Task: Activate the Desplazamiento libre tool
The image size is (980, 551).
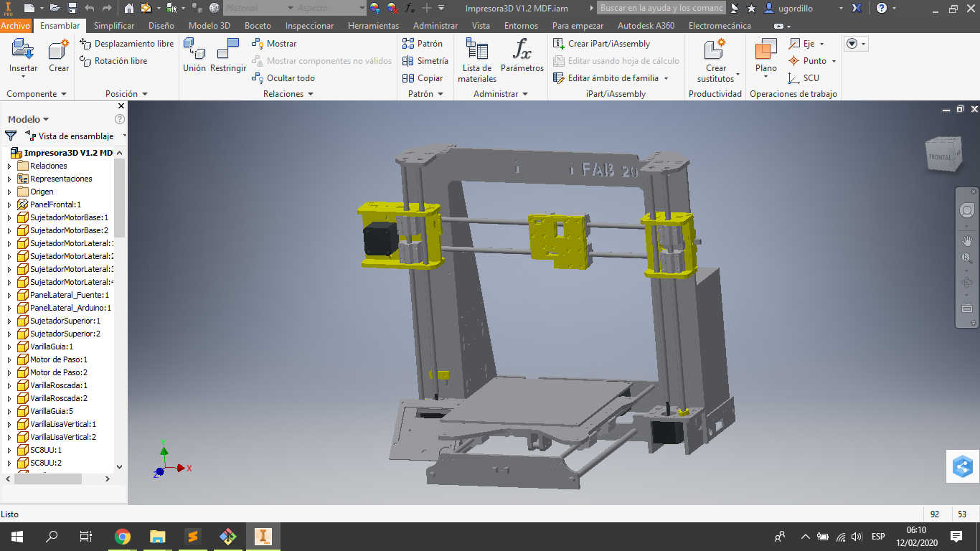Action: coord(126,44)
